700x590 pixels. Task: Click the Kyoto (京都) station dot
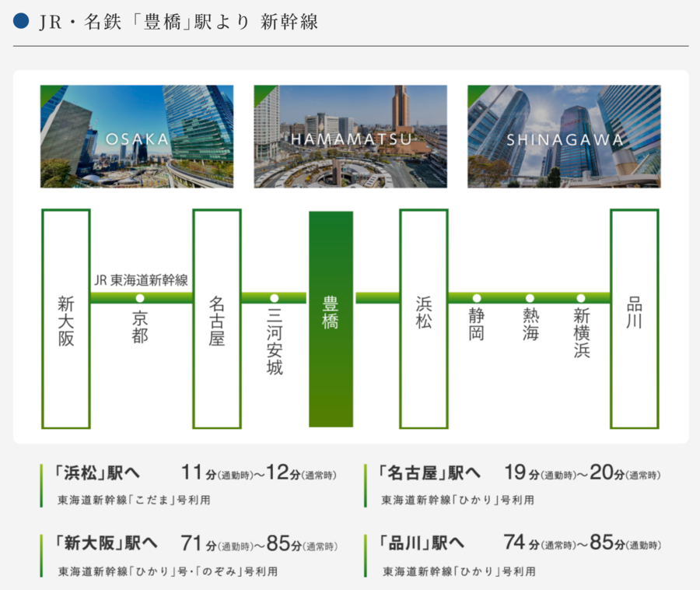140,298
